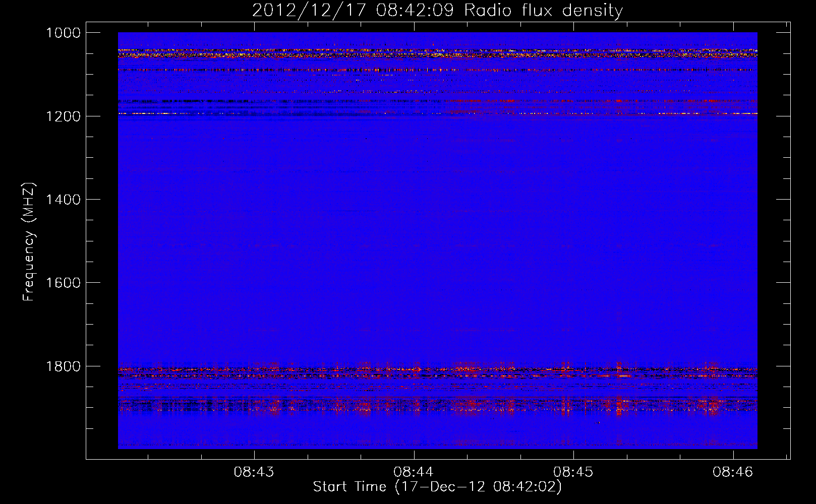The height and width of the screenshot is (504, 816).
Task: Select the Y-axis label 'Frequency (MHZ)'
Action: (x=29, y=242)
